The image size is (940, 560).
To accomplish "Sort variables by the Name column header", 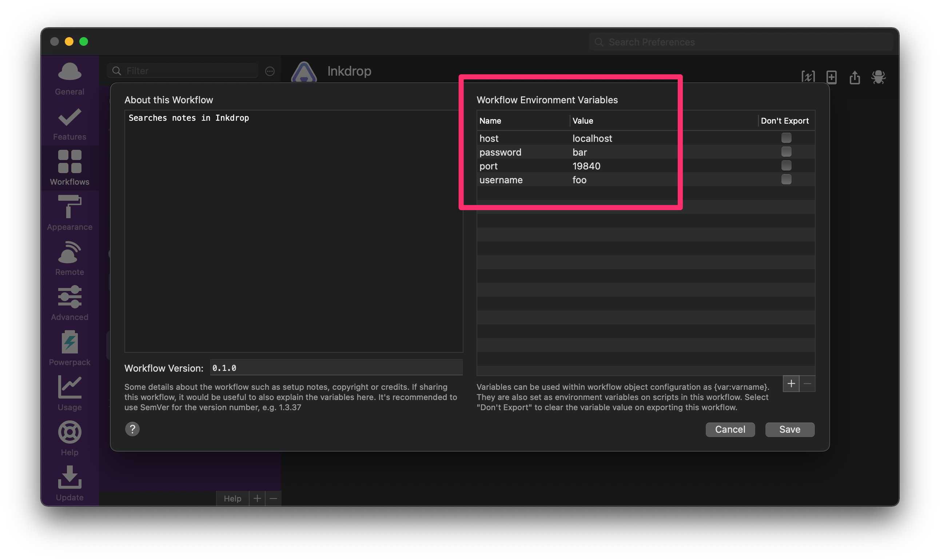I will [x=490, y=121].
